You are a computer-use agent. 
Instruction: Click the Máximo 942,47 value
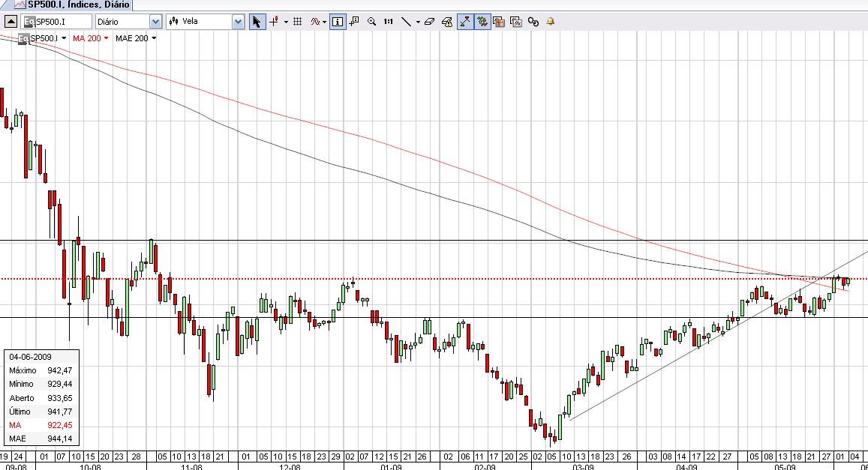click(x=60, y=370)
